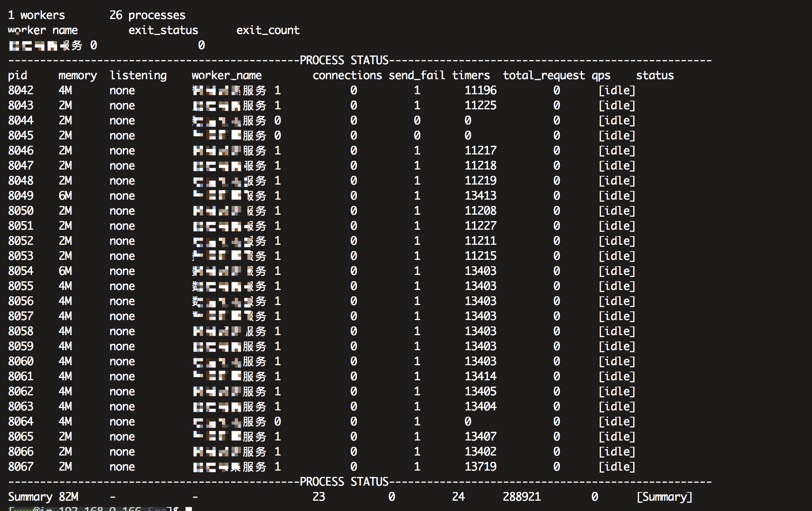
Task: Click the worker name in pid 8062 row
Action: (x=230, y=391)
